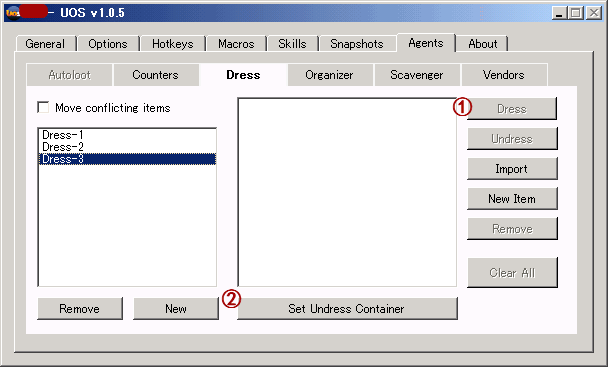The width and height of the screenshot is (608, 367).
Task: Enable Move conflicting items checkbox
Action: tap(43, 107)
